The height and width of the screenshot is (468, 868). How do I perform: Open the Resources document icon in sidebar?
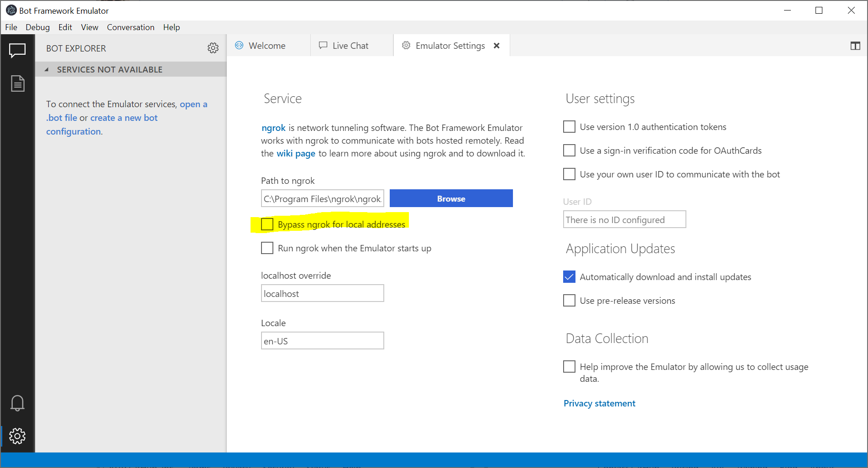[17, 83]
